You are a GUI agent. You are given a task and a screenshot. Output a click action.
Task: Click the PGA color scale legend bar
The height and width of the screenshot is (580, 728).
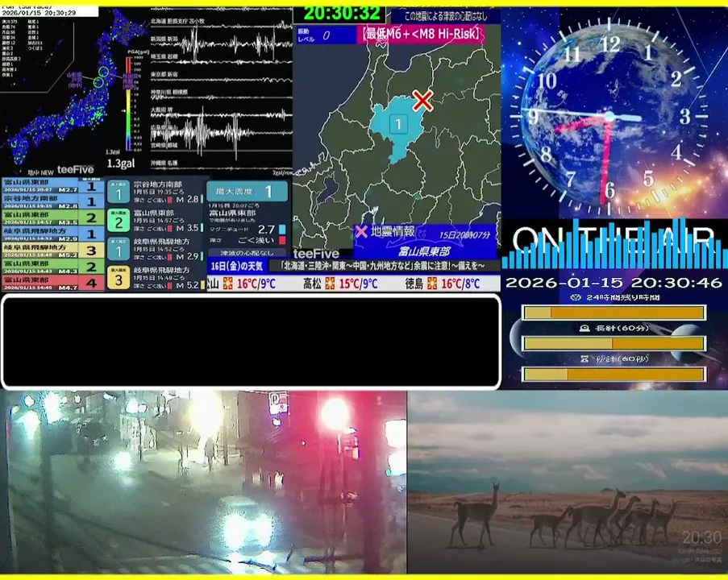pos(129,105)
